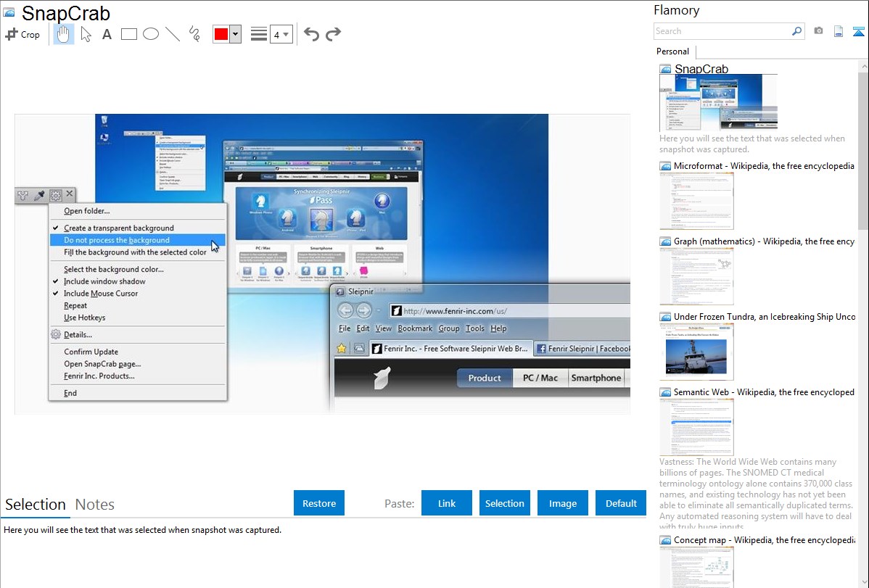Click the icon beside Semantic Web title

[665, 392]
